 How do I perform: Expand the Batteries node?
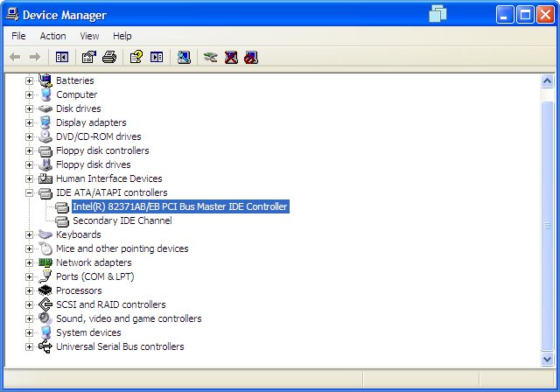click(29, 80)
